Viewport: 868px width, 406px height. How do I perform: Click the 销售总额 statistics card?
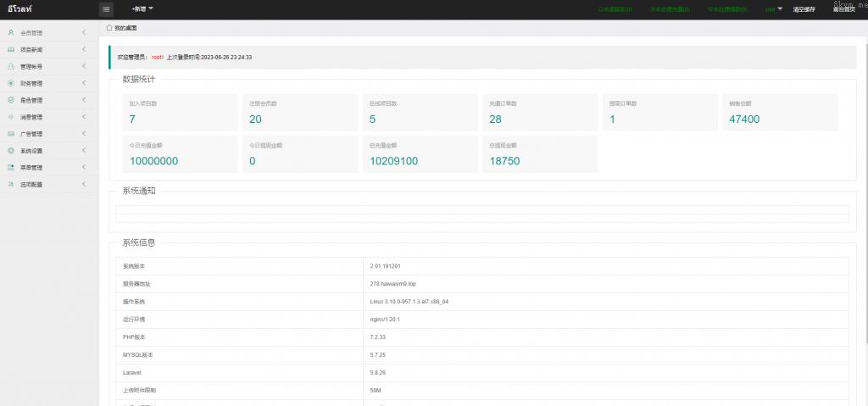[779, 112]
